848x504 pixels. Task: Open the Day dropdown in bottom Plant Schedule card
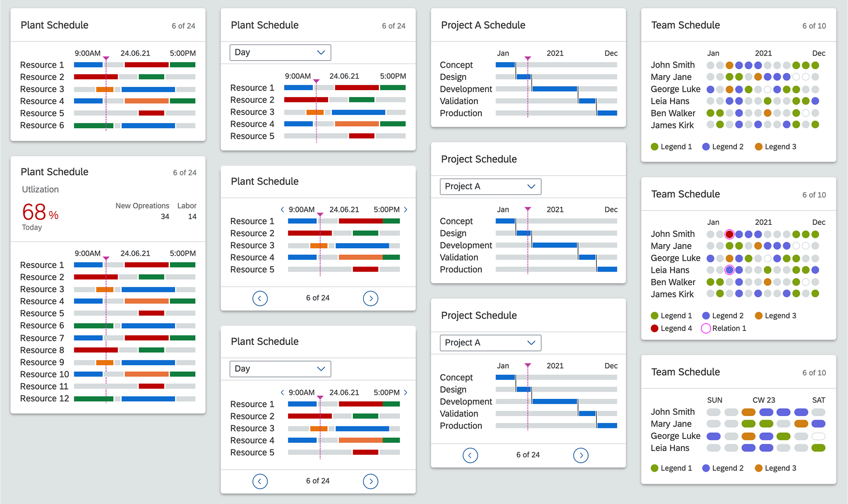pos(280,369)
